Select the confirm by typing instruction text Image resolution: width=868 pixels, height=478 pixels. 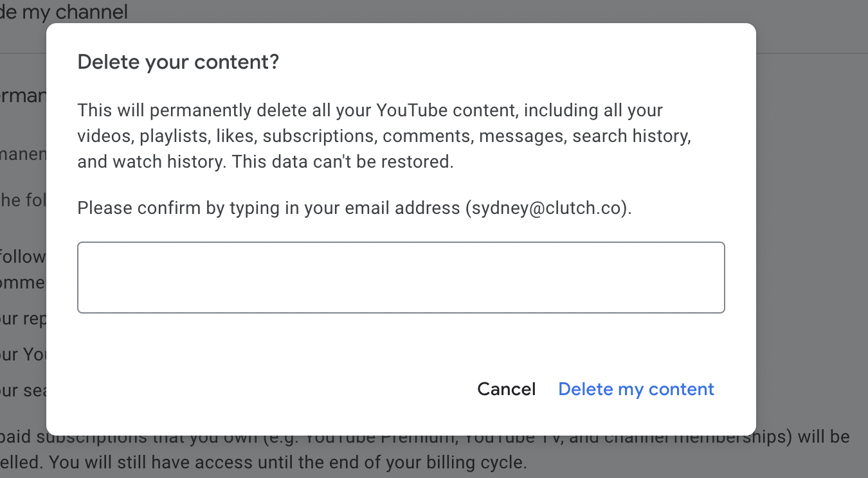(x=354, y=208)
